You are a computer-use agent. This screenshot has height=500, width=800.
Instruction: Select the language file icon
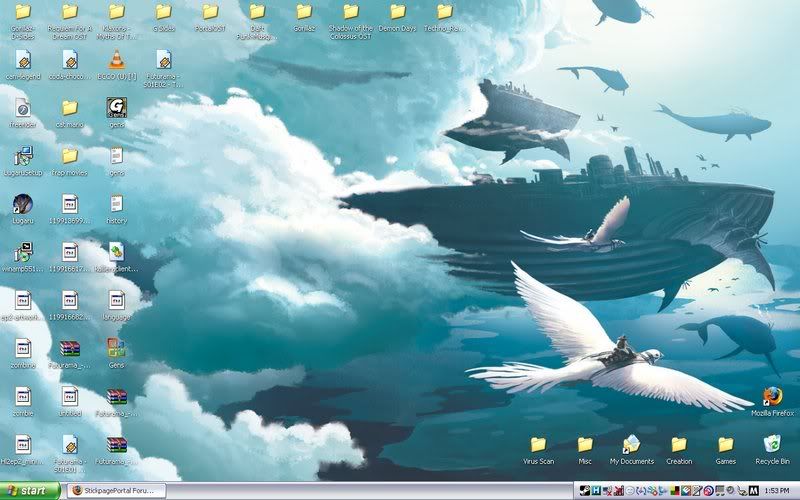(x=117, y=300)
